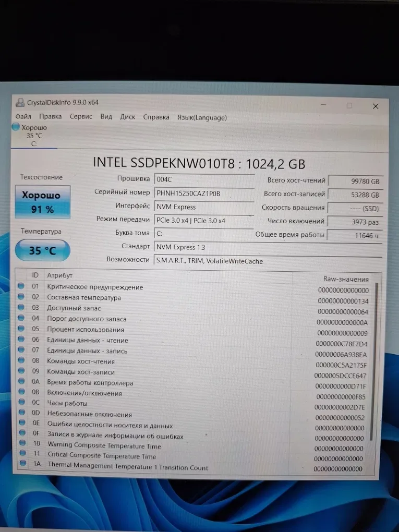Open the Сервис menu
Viewport: 399px width, 532px height.
[x=81, y=116]
